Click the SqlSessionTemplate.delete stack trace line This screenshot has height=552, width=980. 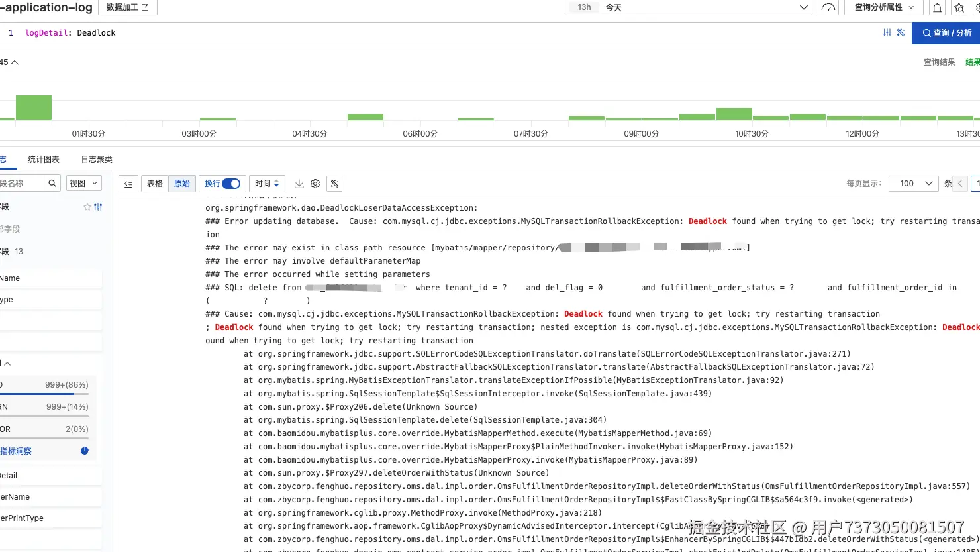(x=425, y=420)
